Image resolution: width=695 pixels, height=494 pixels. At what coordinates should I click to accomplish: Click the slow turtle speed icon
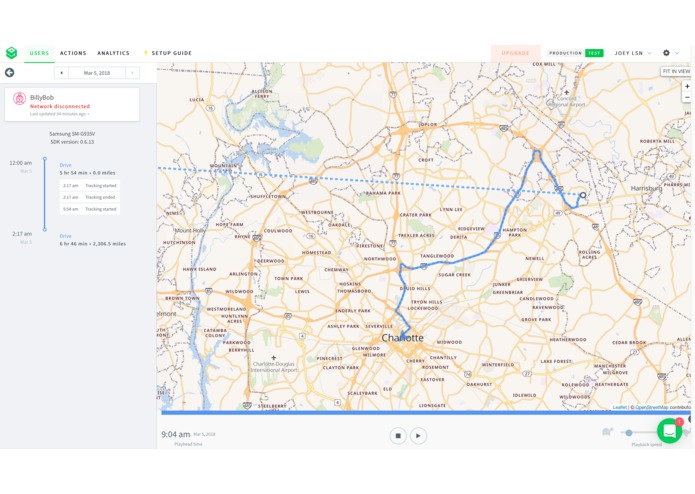click(607, 432)
